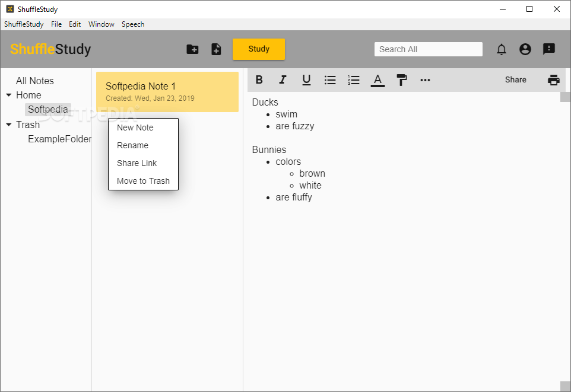The width and height of the screenshot is (571, 392).
Task: Click the 'colors' bullet text
Action: point(288,162)
